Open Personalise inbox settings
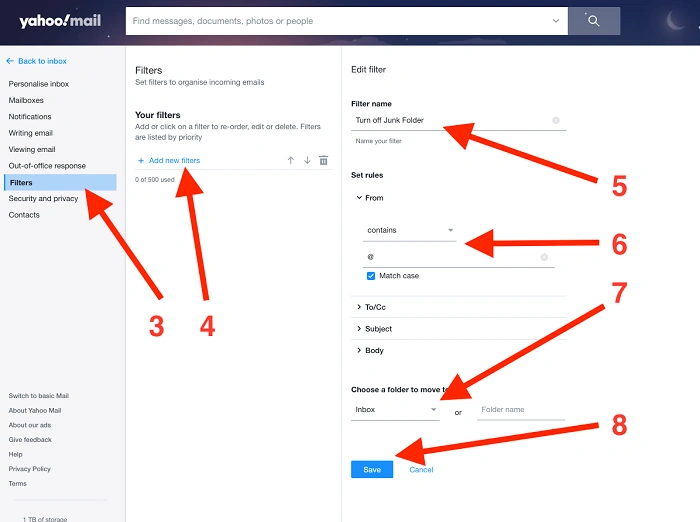This screenshot has width=700, height=522. [39, 84]
